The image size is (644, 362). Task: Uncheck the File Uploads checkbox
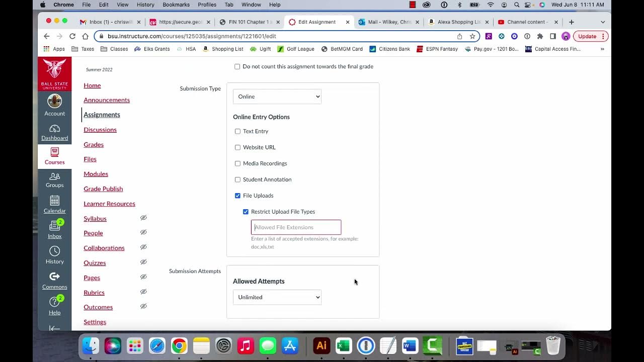(237, 196)
